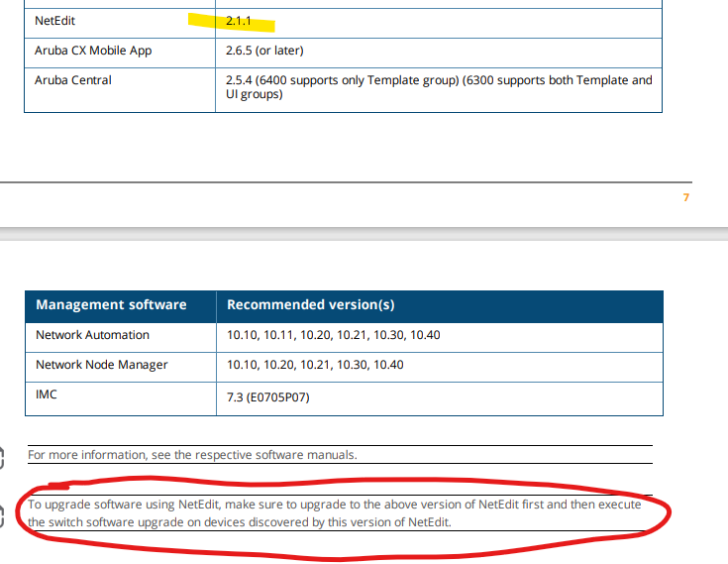Image resolution: width=728 pixels, height=564 pixels.
Task: Click the Network Automation row label
Action: pos(92,335)
